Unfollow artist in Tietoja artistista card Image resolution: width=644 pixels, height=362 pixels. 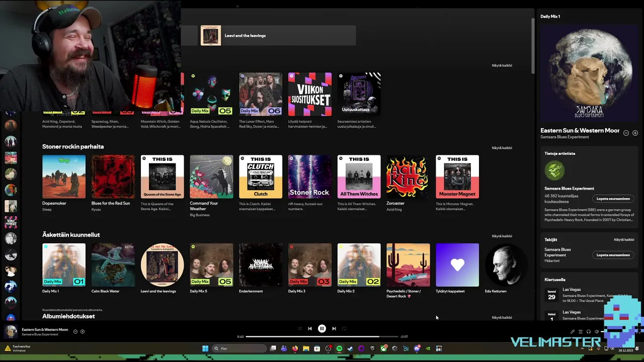pos(613,199)
